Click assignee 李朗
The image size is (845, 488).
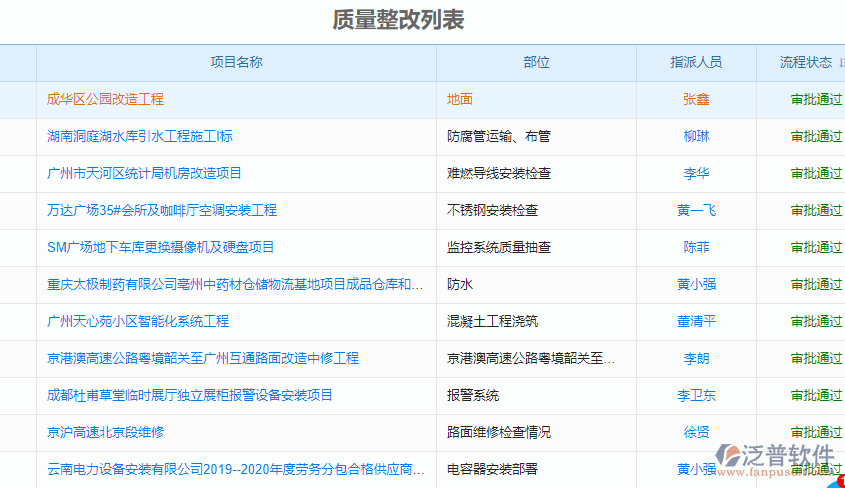(696, 358)
